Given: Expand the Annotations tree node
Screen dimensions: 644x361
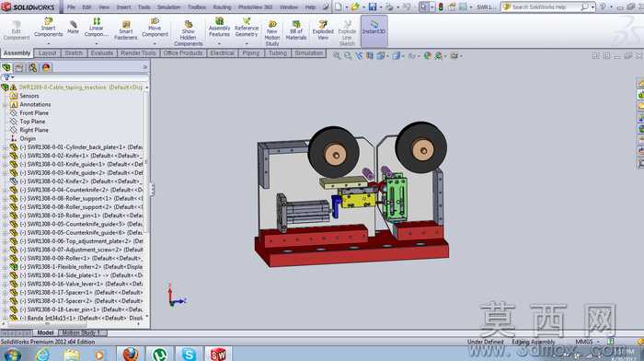Looking at the screenshot, I should (5, 104).
